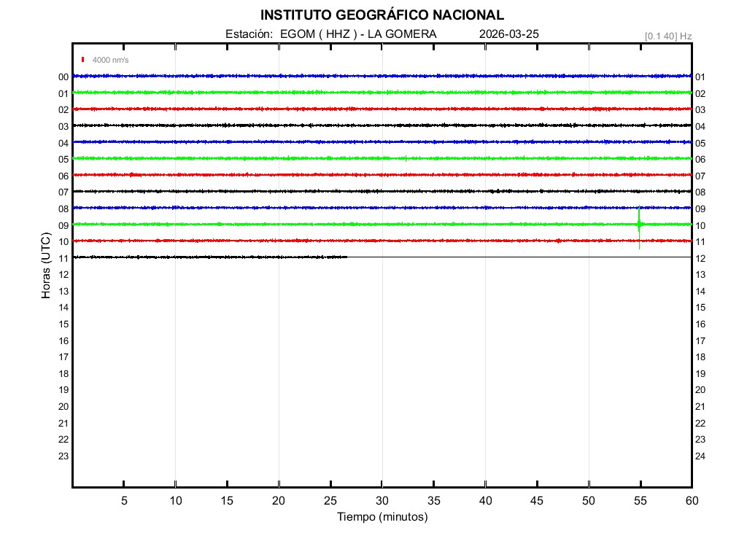Click the seismic spike on the green 09-hour trace
This screenshot has height=560, width=747.
click(x=639, y=225)
